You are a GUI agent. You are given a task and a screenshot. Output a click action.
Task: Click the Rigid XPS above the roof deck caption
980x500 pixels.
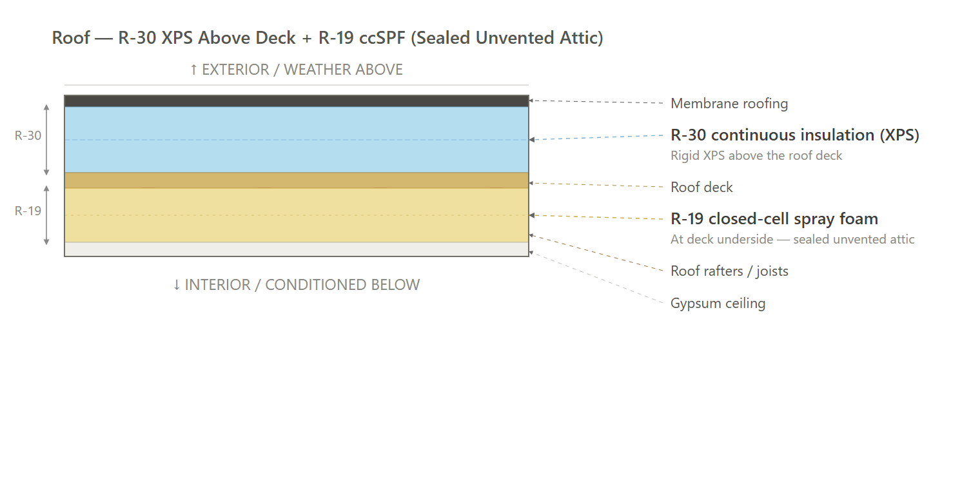[756, 155]
